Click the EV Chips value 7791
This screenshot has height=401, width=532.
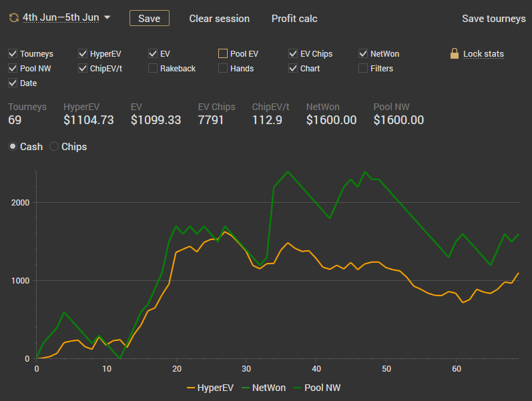pyautogui.click(x=211, y=120)
